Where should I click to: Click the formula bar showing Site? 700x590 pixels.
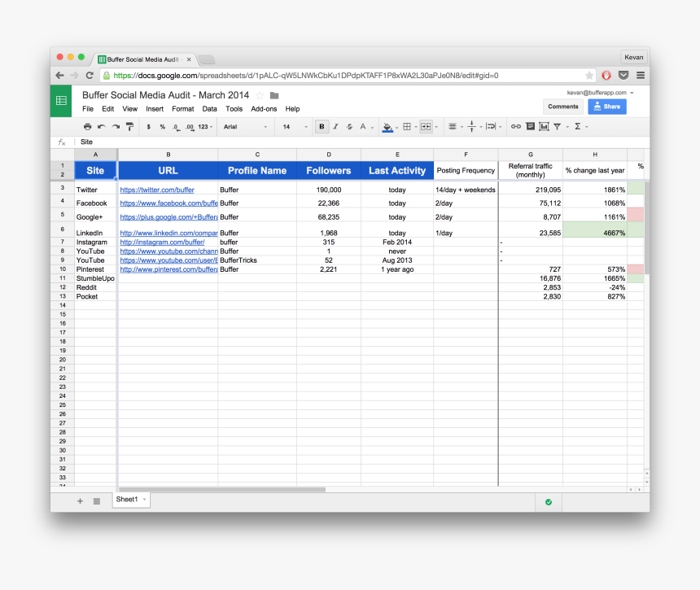click(361, 142)
